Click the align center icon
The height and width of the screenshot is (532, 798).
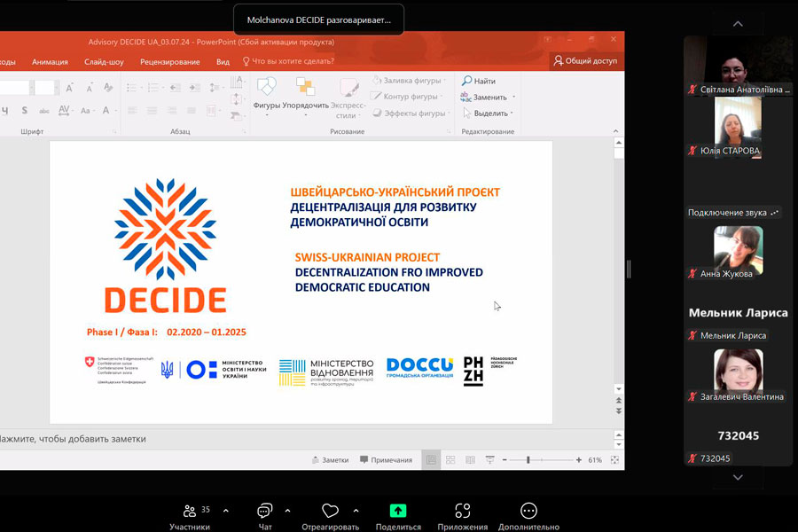tap(152, 111)
